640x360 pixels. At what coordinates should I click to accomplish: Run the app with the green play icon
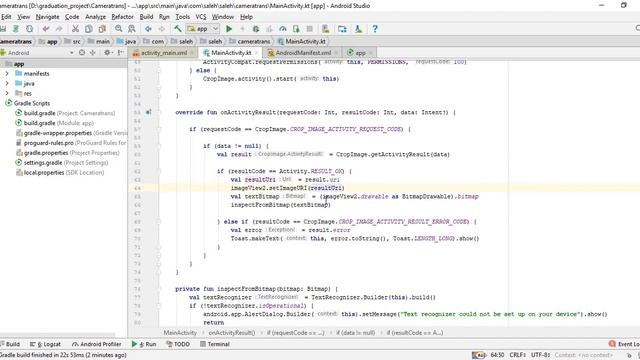click(229, 29)
